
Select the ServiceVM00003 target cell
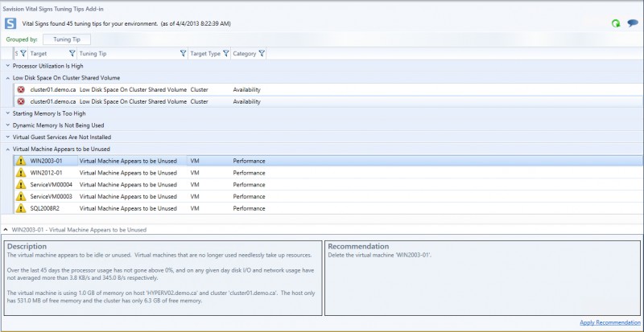[x=52, y=197]
